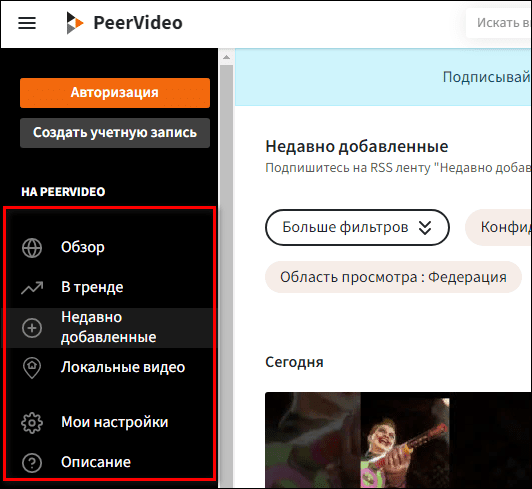Open the hamburger menu icon

click(x=27, y=23)
